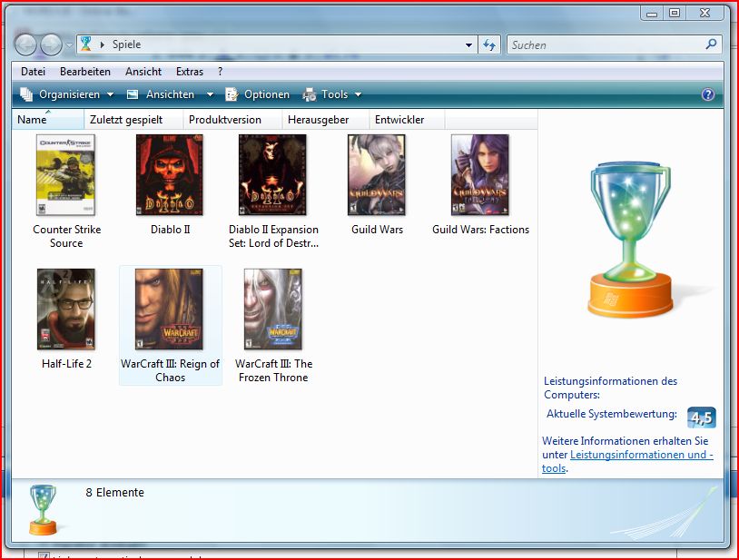Image resolution: width=739 pixels, height=560 pixels.
Task: Click the 'Diablo II' name label
Action: click(x=170, y=230)
